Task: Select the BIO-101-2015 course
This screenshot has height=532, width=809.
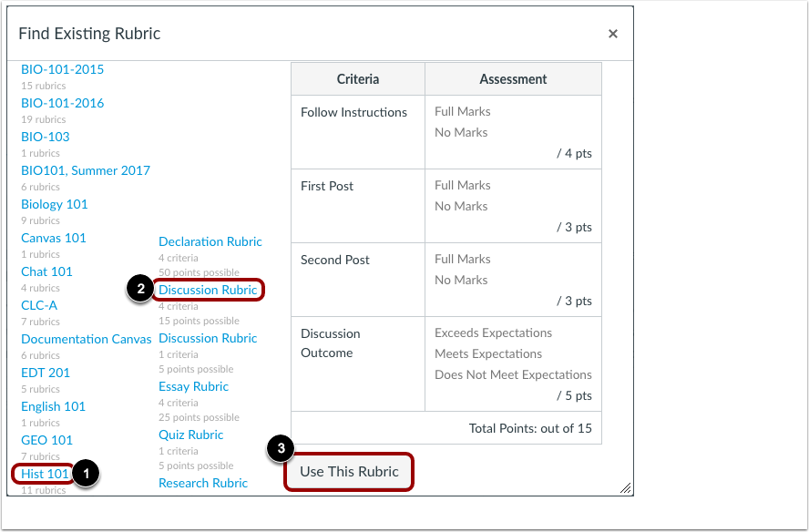Action: (61, 69)
